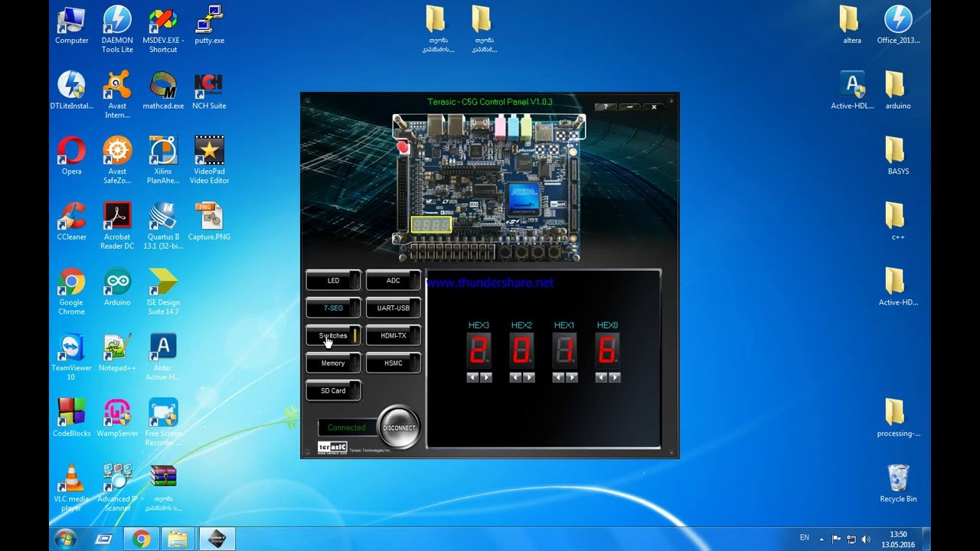Click the round DISCONNECT button
Image resolution: width=980 pixels, height=551 pixels.
399,428
